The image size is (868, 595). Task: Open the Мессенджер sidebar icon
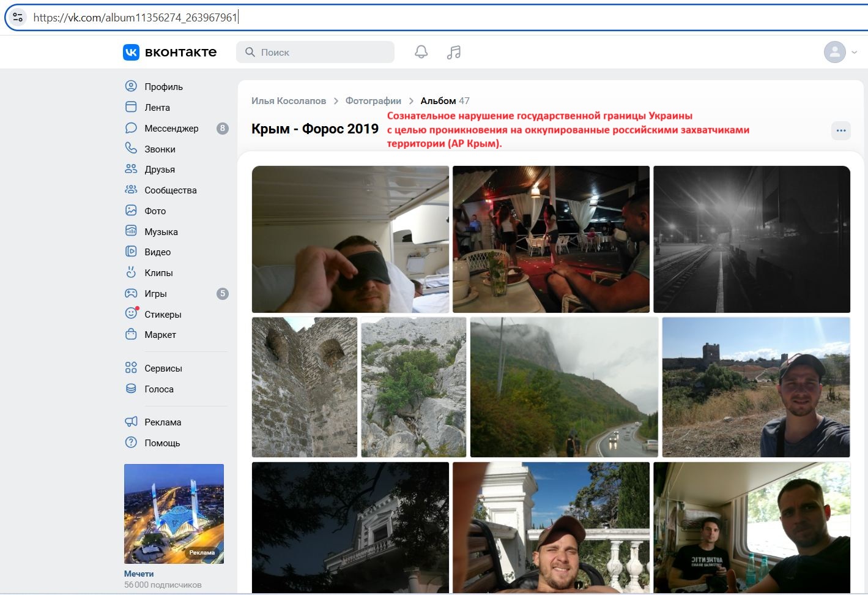[x=131, y=128]
